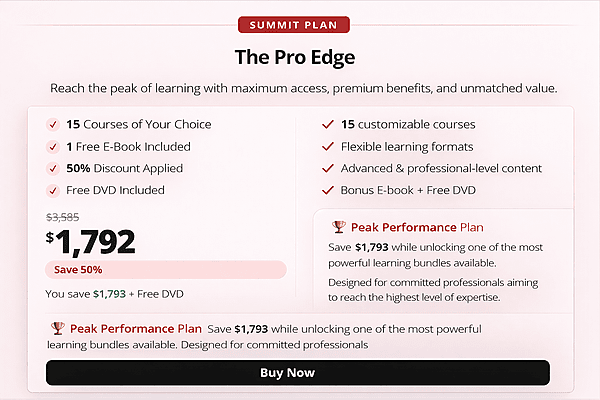Click the crossed-out $3,585 original price
Viewport: 600px width, 400px height.
(63, 216)
